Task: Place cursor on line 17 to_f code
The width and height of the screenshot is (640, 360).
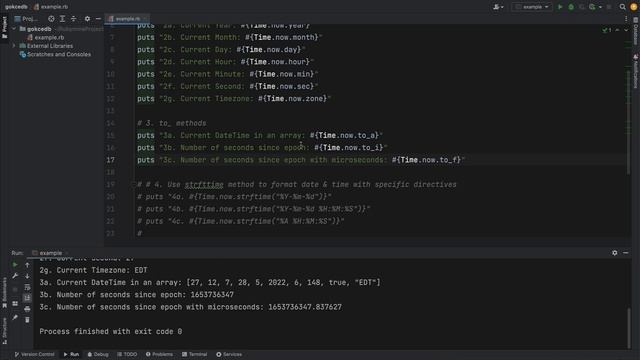Action: [426, 160]
